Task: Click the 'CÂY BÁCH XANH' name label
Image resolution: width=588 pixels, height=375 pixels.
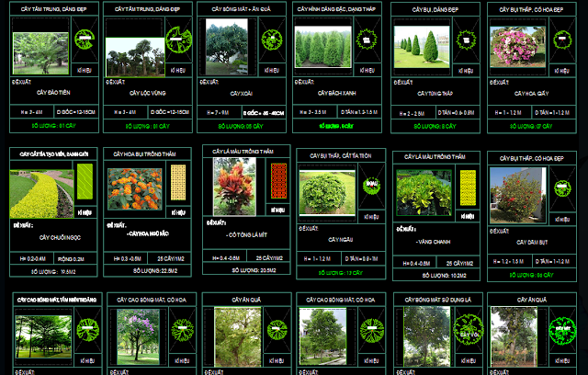Action: (336, 94)
